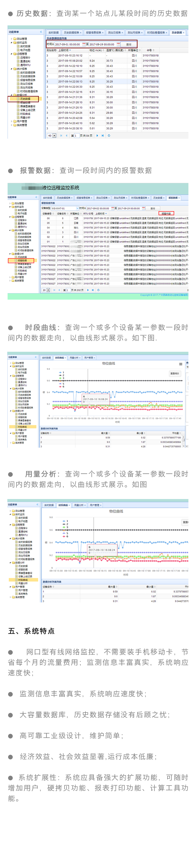Open 设备上线记录 tree item beside 历史数据信息列表
The image size is (196, 868).
28,110
